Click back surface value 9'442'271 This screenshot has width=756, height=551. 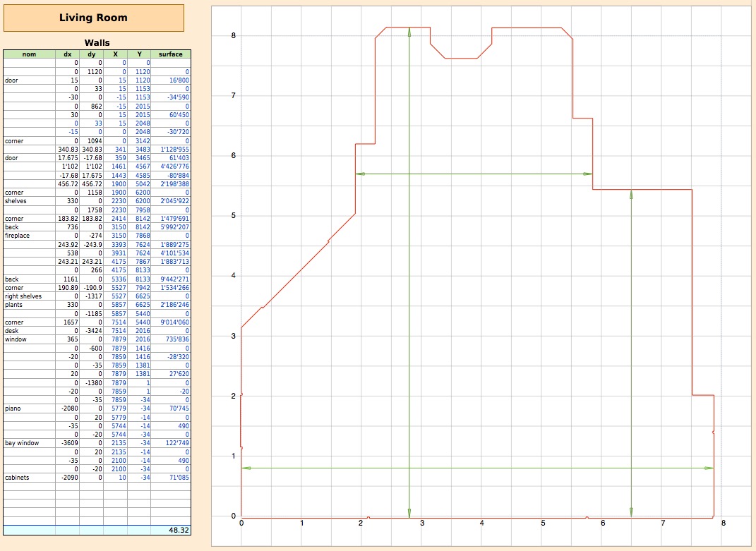click(x=175, y=279)
